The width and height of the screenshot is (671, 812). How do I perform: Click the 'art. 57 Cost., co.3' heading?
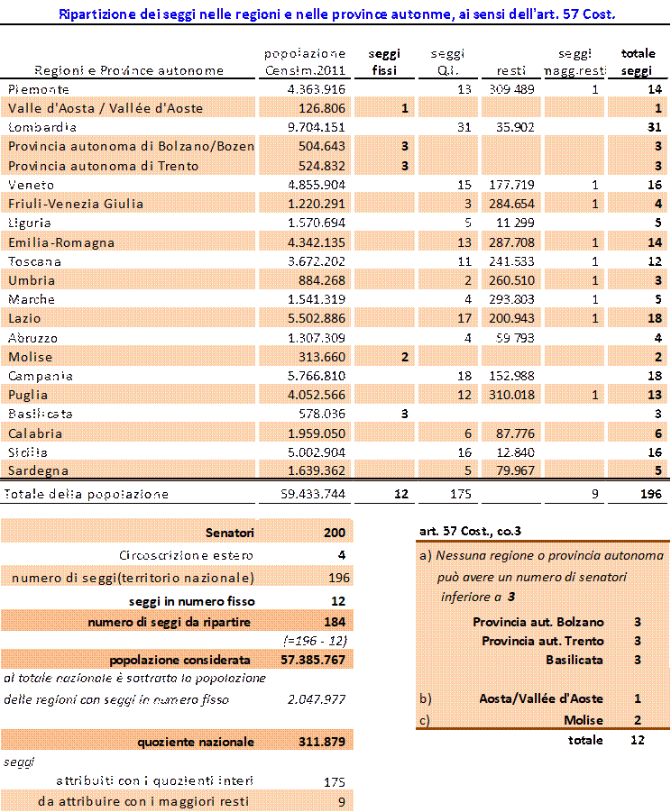[470, 532]
